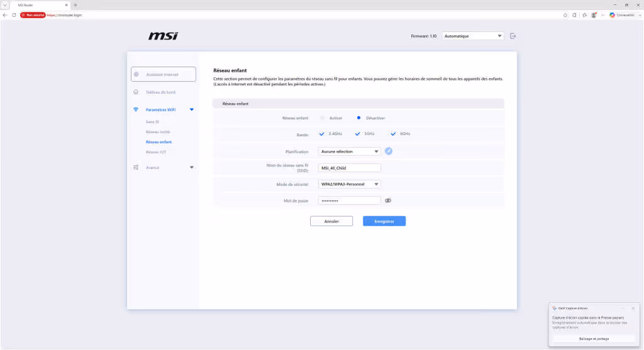Open the Planification dropdown
This screenshot has width=644, height=350.
(x=349, y=151)
